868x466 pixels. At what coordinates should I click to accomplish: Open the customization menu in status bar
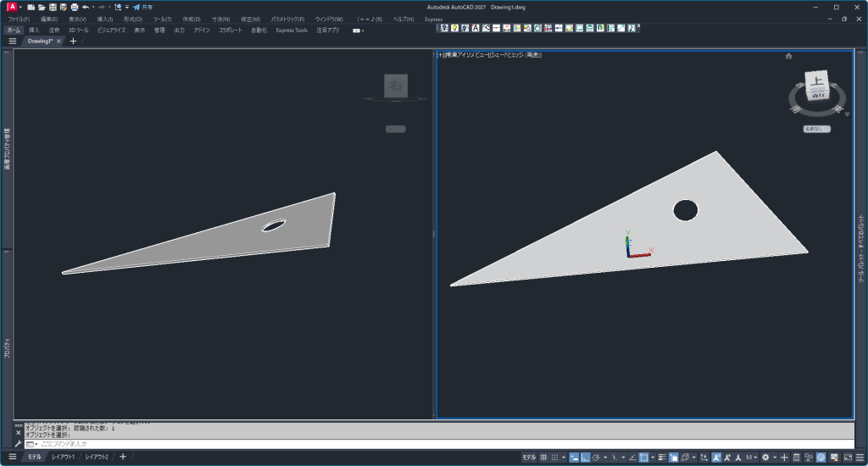[859, 458]
